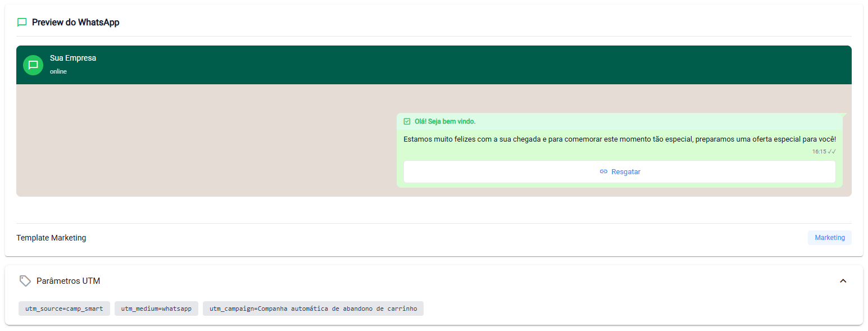The height and width of the screenshot is (331, 868).
Task: Select the utm_campaign parameter chip
Action: tap(313, 309)
